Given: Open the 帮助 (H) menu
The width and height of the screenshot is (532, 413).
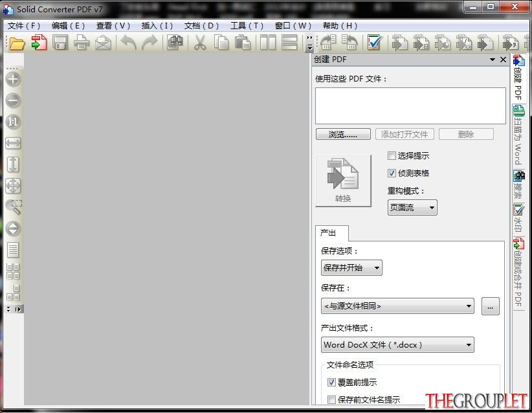Looking at the screenshot, I should 340,26.
